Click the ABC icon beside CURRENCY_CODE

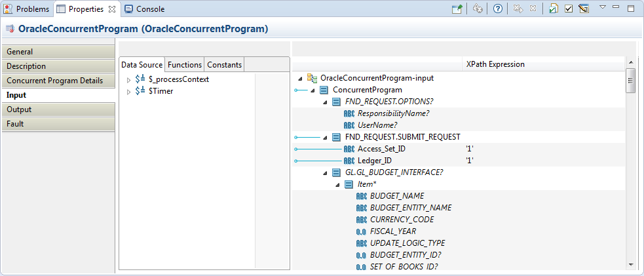361,220
